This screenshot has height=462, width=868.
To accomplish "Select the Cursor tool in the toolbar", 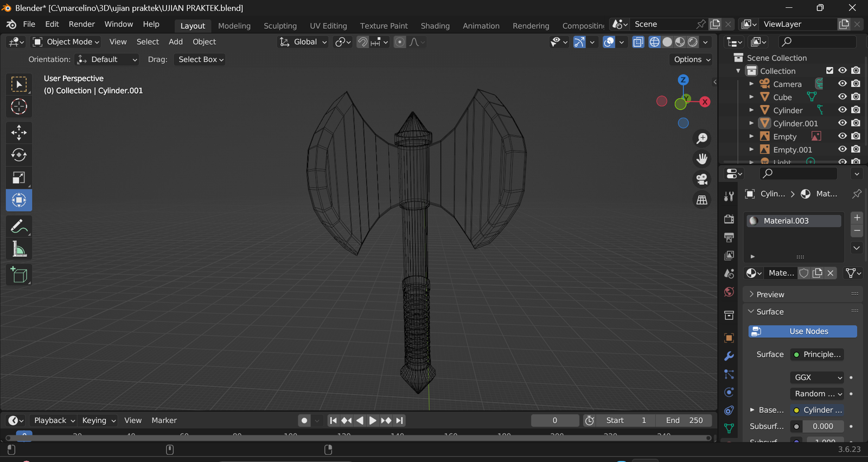I will [x=19, y=107].
